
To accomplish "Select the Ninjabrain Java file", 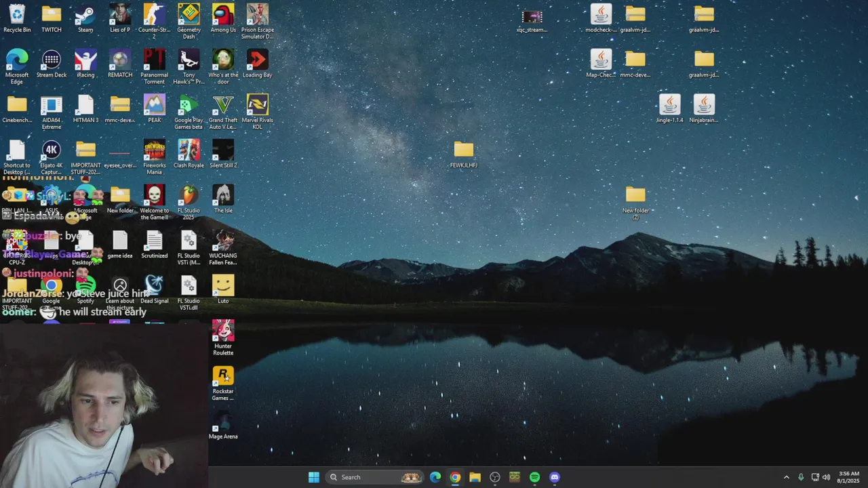I will pyautogui.click(x=704, y=109).
